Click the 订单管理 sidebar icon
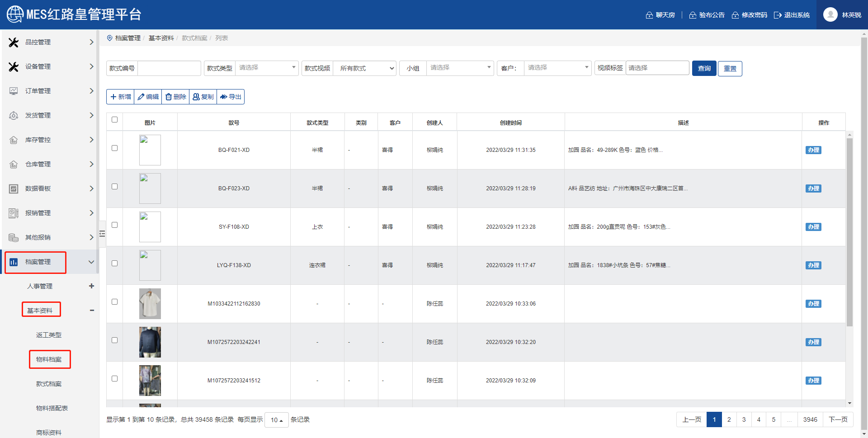 click(x=14, y=91)
